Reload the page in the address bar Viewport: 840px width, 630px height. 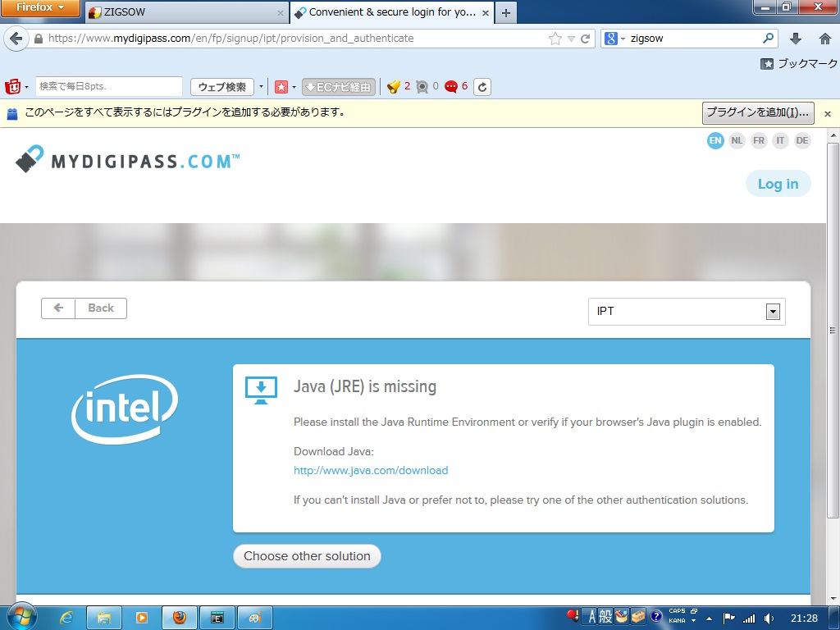[585, 39]
